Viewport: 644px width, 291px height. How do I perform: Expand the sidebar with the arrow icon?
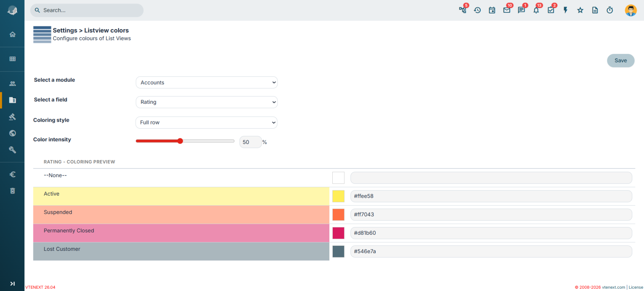click(13, 284)
